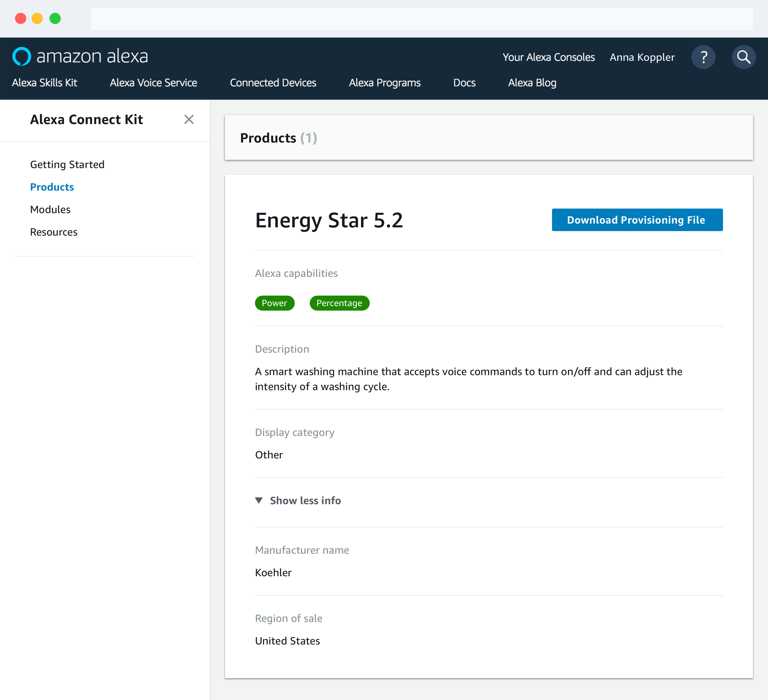Viewport: 768px width, 700px height.
Task: Close the Alexa Connect Kit sidebar
Action: [x=189, y=119]
